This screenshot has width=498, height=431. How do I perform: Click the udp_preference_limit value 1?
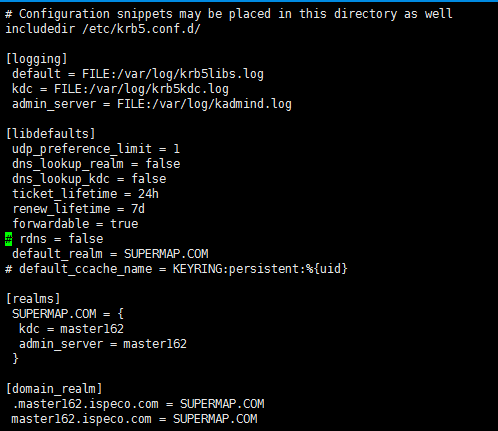click(177, 149)
